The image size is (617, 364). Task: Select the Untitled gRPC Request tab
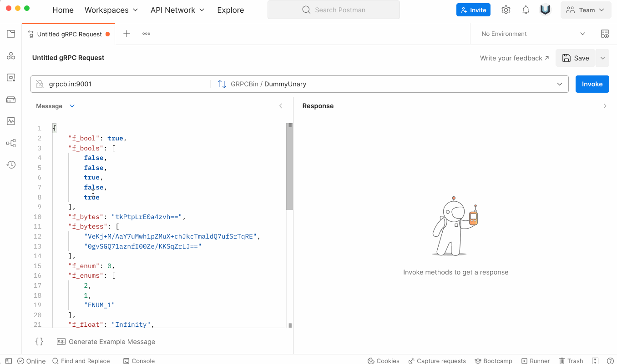69,34
